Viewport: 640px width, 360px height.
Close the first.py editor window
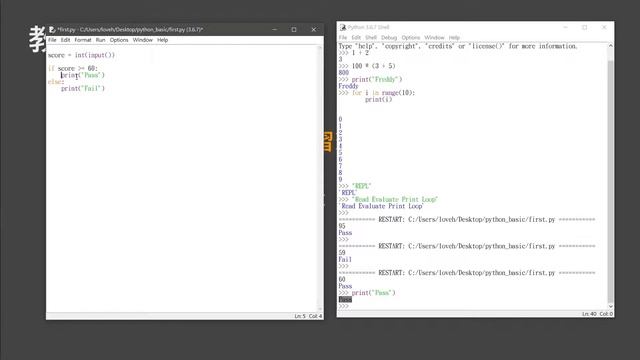tap(313, 29)
